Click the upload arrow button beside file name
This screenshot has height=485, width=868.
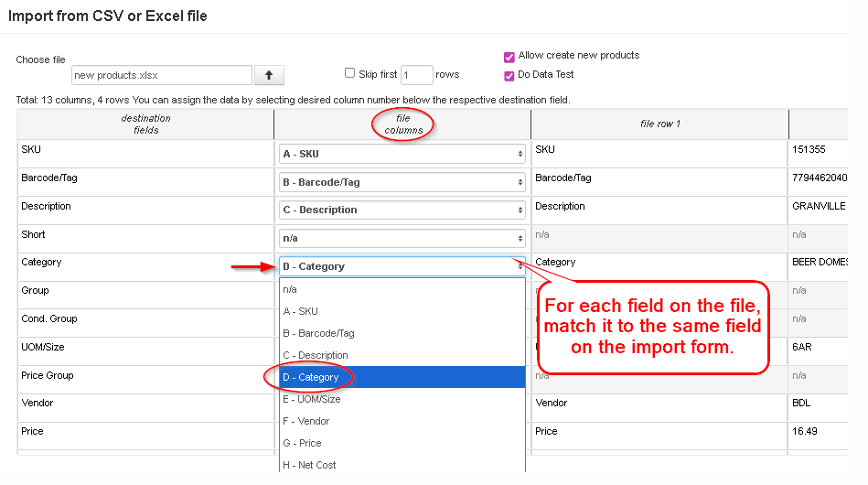(x=269, y=75)
